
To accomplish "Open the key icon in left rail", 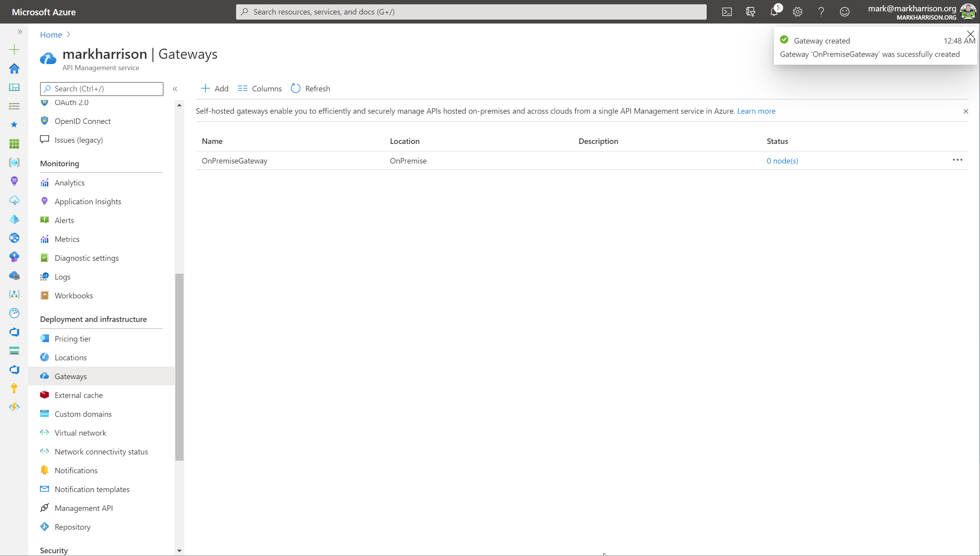I will (x=14, y=388).
